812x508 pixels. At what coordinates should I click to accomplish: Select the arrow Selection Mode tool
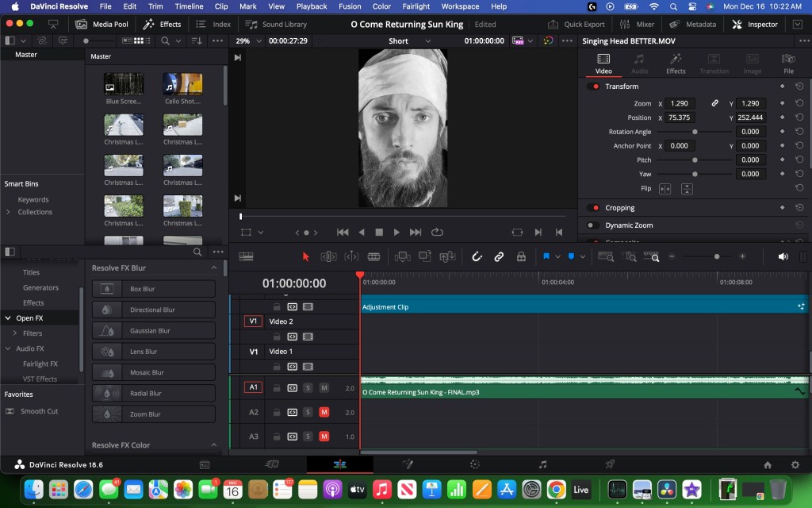click(306, 256)
